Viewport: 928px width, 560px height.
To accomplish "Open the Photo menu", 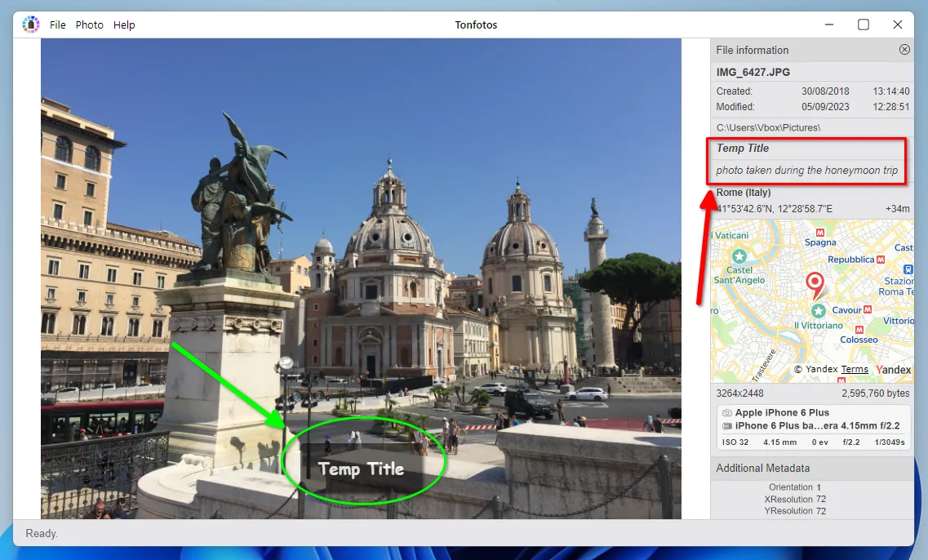I will (89, 24).
